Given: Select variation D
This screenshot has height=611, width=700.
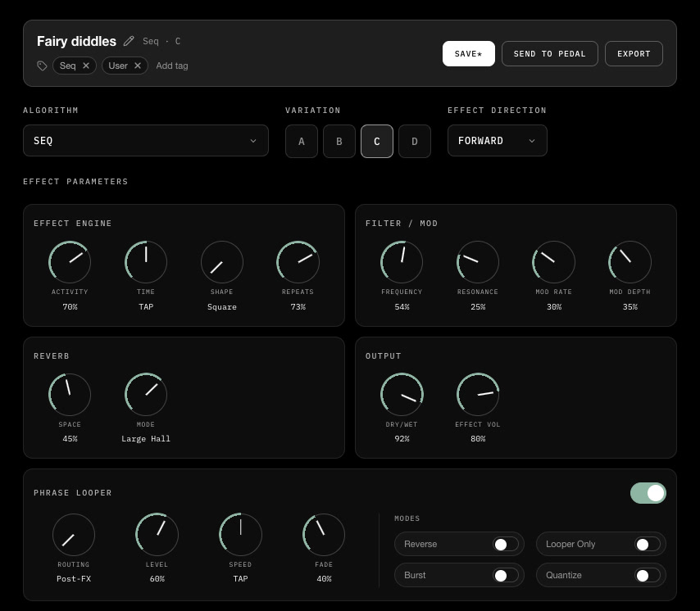Looking at the screenshot, I should [x=414, y=142].
